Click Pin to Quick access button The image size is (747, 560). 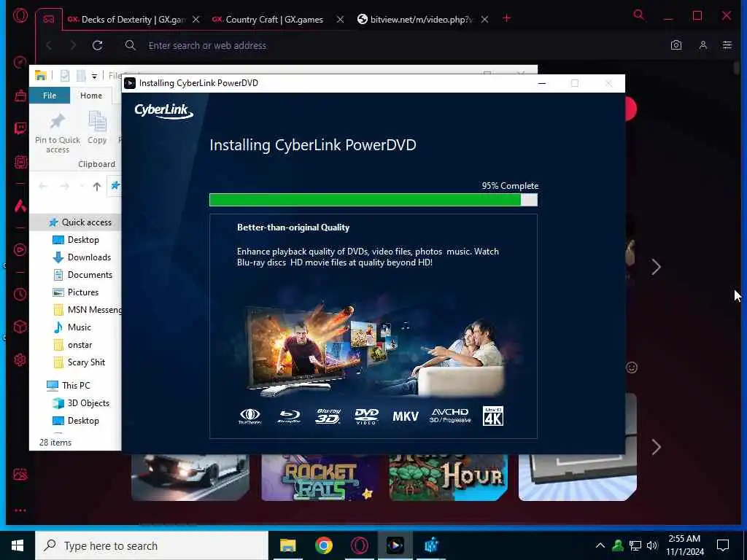coord(58,133)
